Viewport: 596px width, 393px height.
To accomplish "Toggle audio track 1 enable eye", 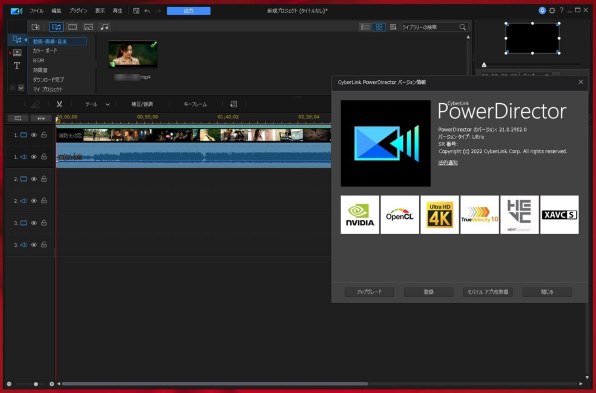I will click(x=34, y=157).
